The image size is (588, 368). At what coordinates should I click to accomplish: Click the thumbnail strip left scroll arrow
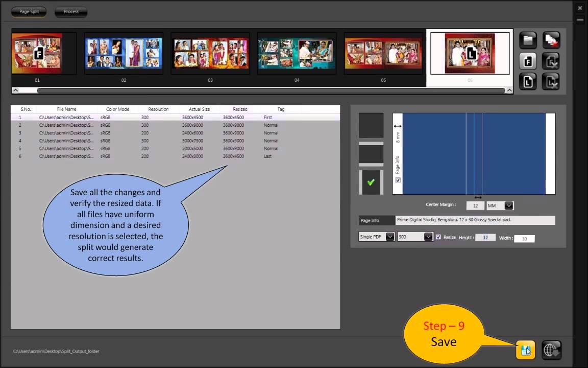[15, 90]
